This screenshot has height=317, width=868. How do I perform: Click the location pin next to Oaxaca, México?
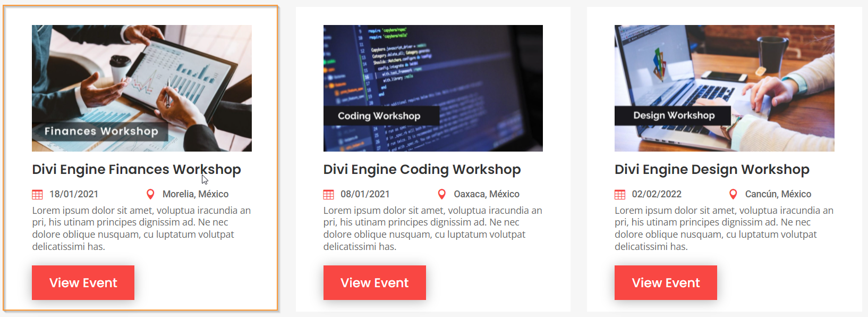441,195
